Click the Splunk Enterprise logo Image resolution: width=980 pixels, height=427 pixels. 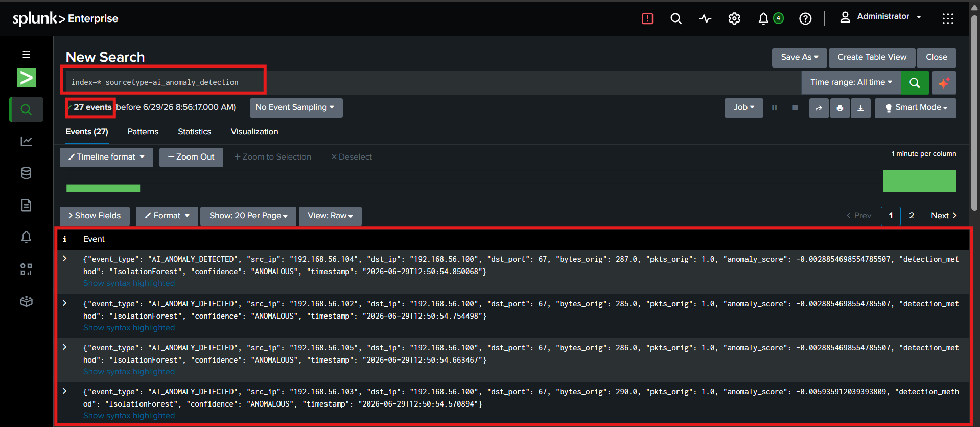coord(65,18)
